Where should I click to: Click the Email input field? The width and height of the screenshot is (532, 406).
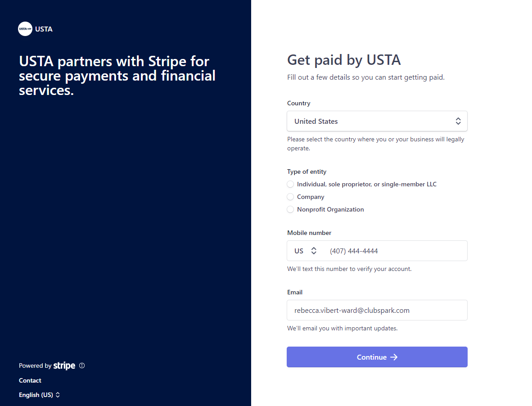(x=377, y=310)
